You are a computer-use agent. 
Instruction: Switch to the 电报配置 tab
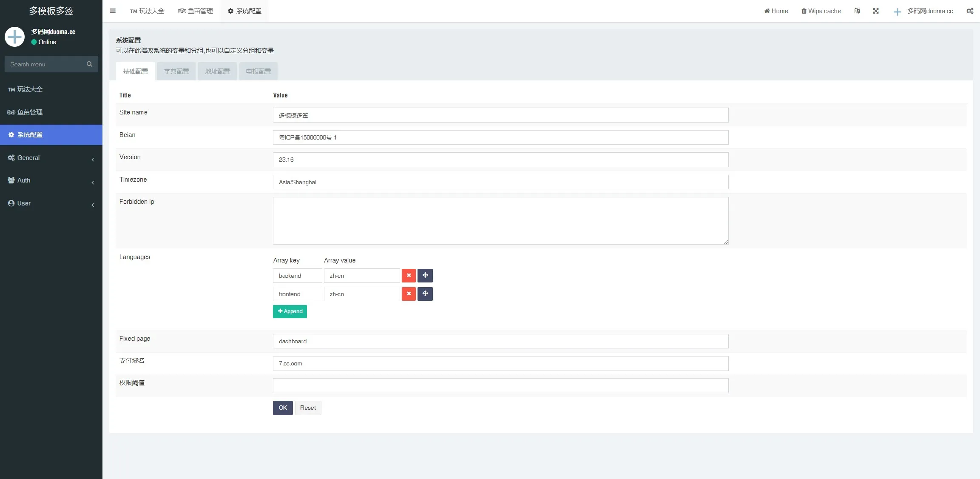point(258,71)
